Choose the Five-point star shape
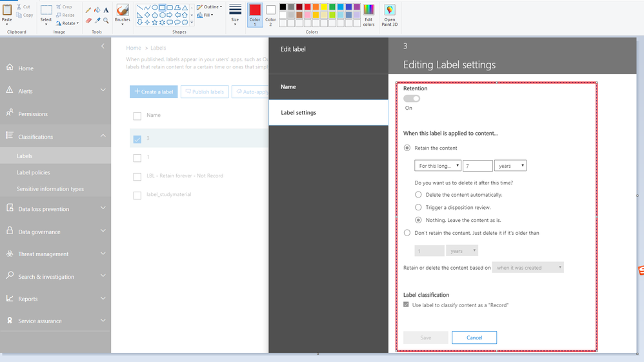644x362 pixels. click(x=155, y=22)
